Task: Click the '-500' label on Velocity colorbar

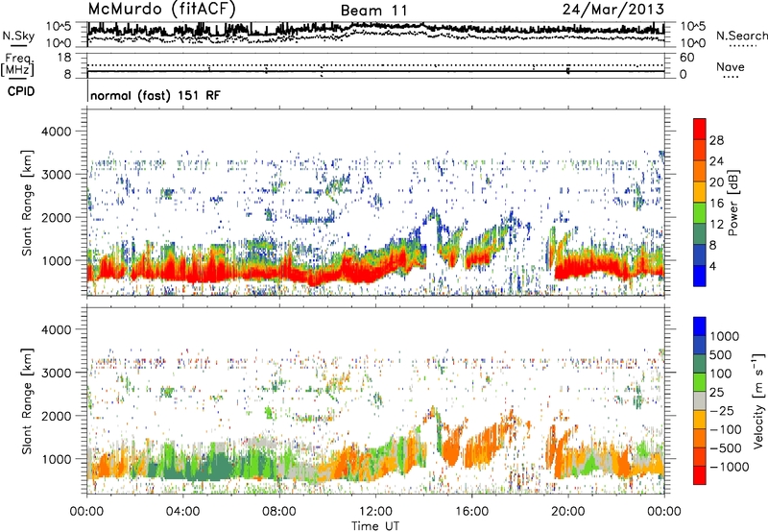Action: (726, 448)
